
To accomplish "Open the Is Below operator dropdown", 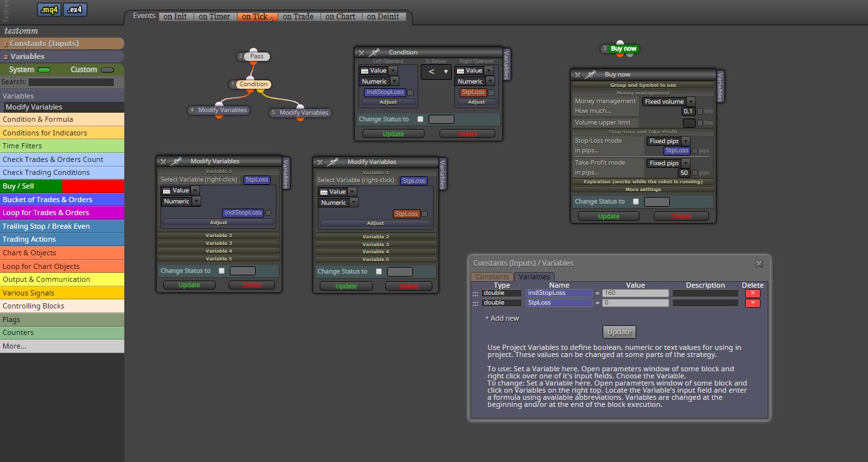I will click(436, 72).
